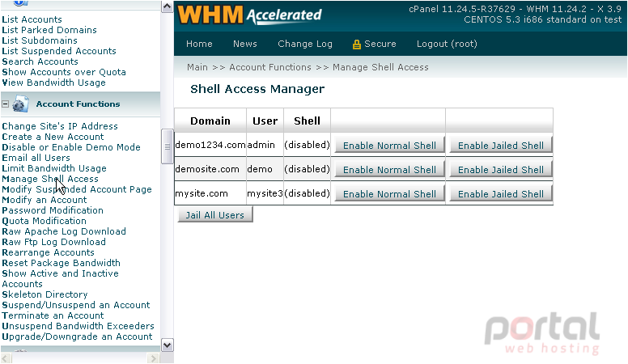Screen dimensions: 628x364
Task: Open Terminate an Account
Action: click(53, 315)
